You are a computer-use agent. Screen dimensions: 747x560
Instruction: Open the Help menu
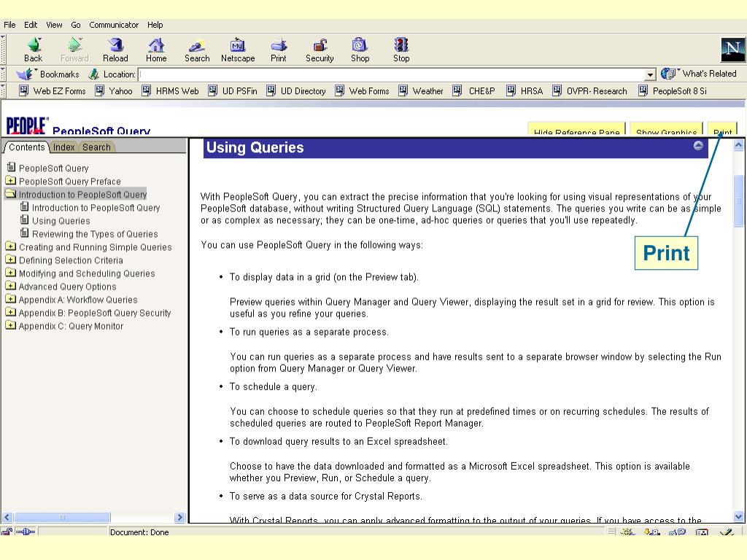coord(155,25)
